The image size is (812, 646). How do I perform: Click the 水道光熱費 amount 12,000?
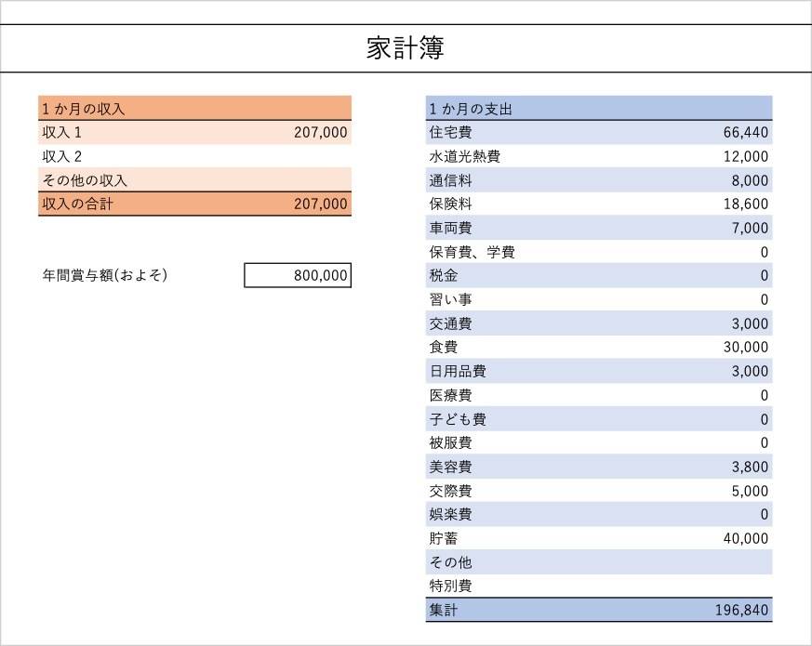coord(746,156)
